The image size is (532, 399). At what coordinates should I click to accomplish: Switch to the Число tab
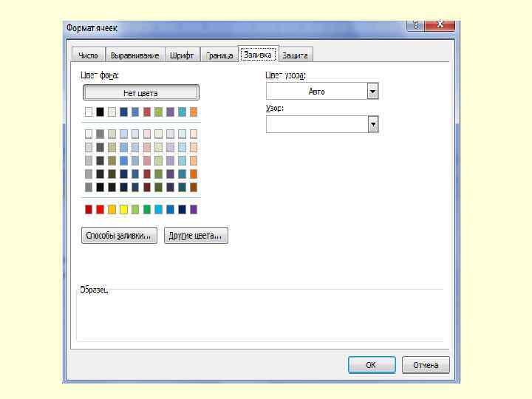(88, 55)
